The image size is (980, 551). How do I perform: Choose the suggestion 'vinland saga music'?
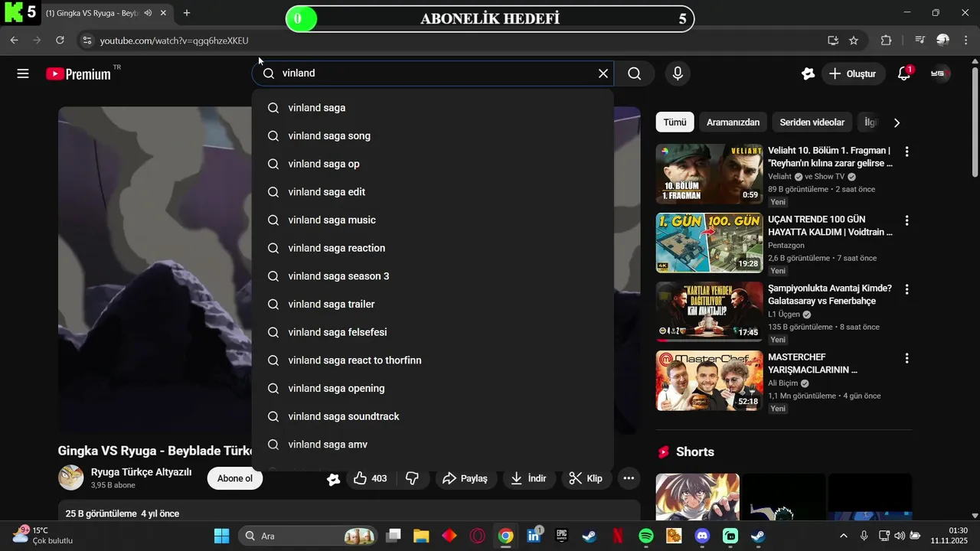coord(433,220)
